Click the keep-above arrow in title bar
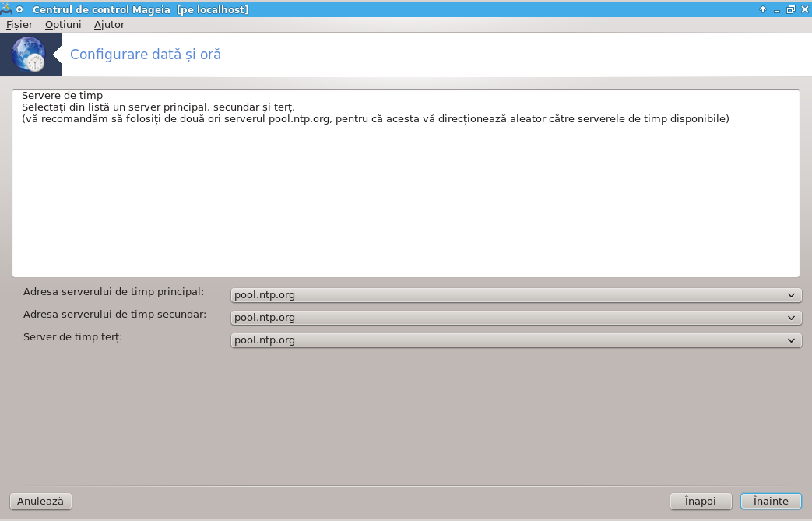The height and width of the screenshot is (521, 812). 763,9
